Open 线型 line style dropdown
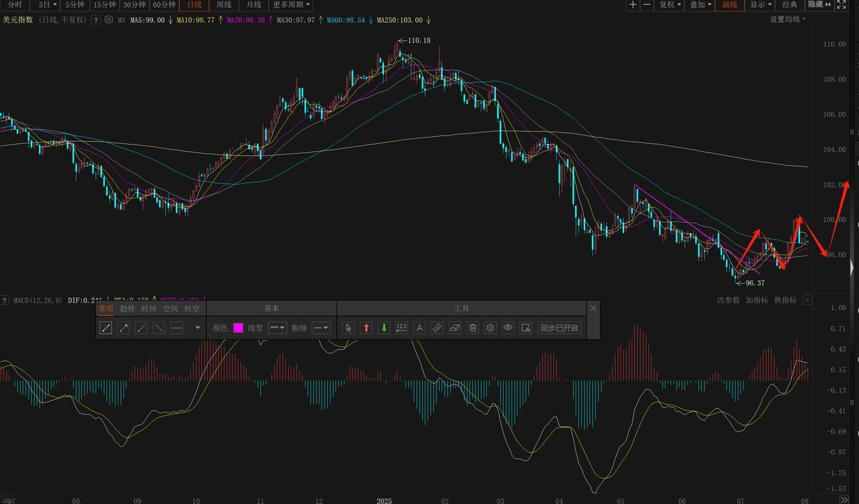The width and height of the screenshot is (859, 504). pos(278,328)
